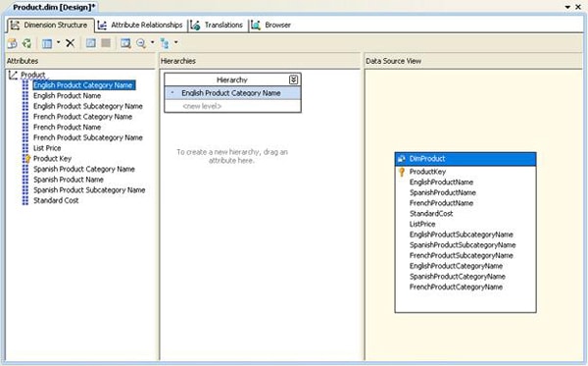Select English Product Name attribute
The image size is (588, 366).
point(67,96)
